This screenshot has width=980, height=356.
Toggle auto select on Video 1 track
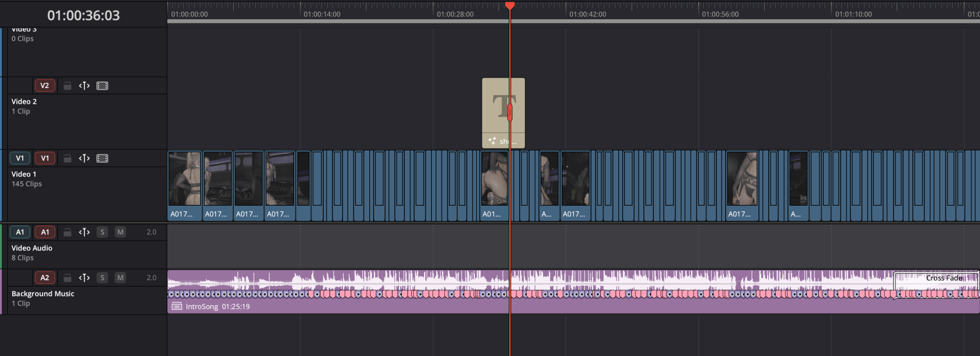pos(85,158)
